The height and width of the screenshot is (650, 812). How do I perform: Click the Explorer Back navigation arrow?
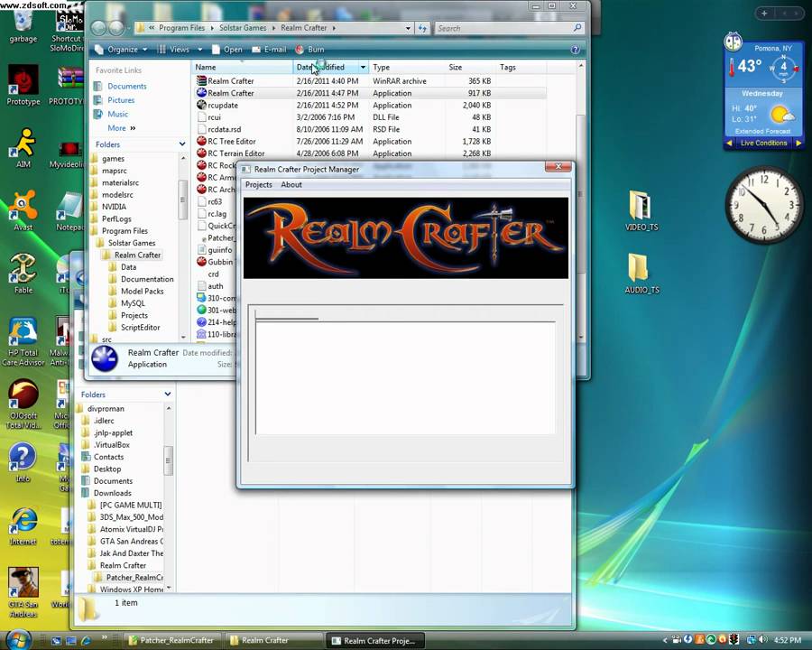(x=98, y=28)
